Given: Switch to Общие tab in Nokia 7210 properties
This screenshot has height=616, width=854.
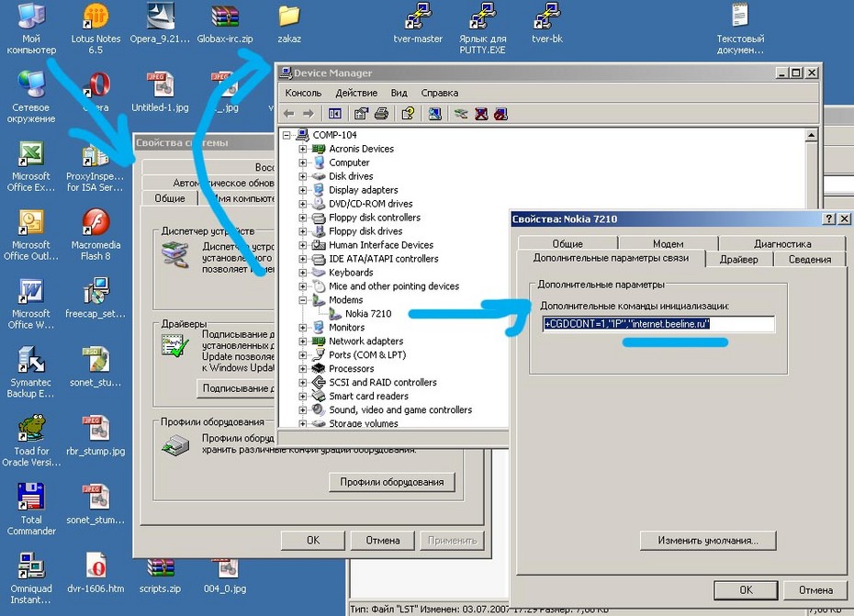Looking at the screenshot, I should (x=567, y=243).
